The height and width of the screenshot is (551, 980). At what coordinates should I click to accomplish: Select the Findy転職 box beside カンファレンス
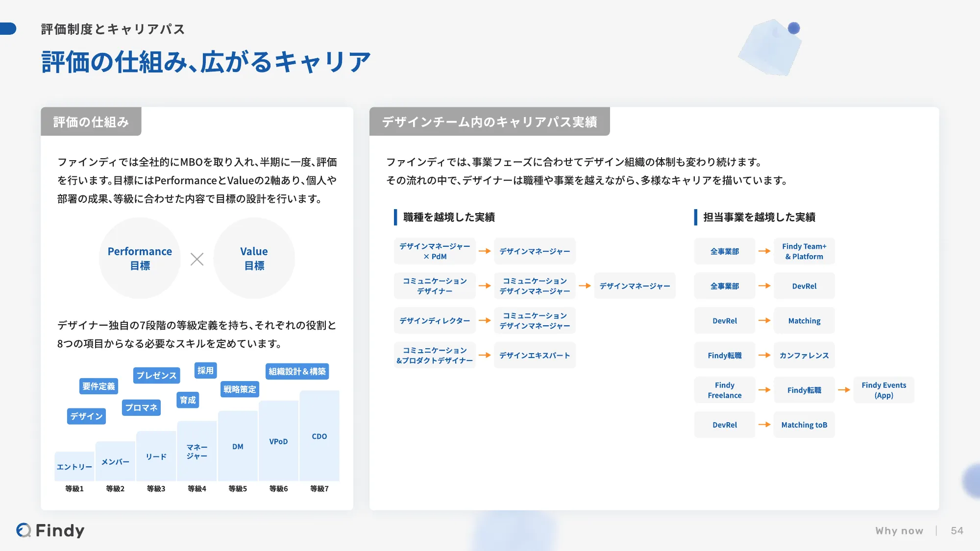click(x=725, y=355)
